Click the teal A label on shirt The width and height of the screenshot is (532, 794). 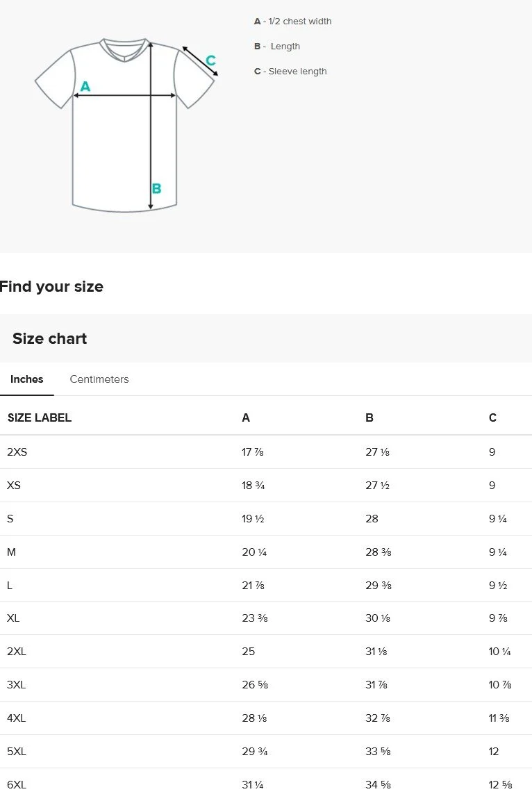point(85,87)
